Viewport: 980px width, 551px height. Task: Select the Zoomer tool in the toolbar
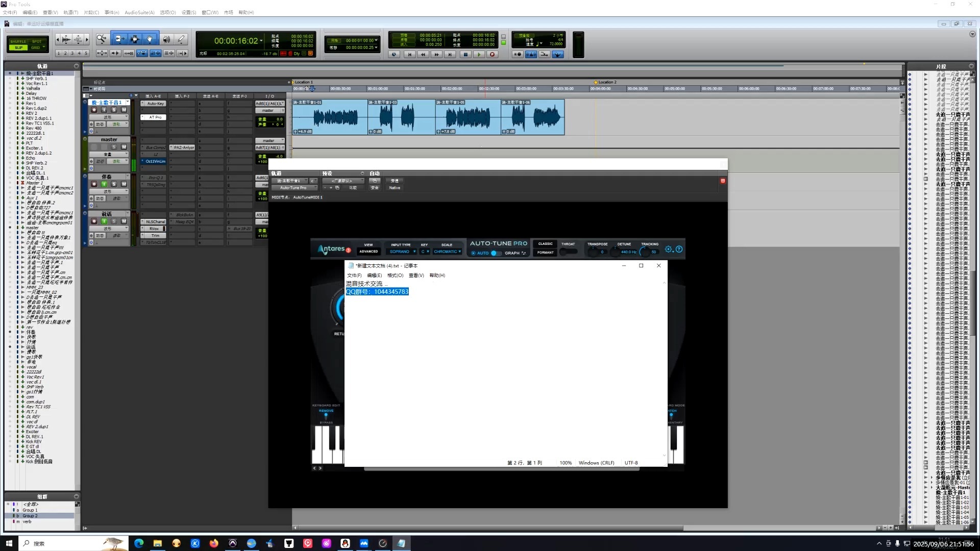pos(102,39)
